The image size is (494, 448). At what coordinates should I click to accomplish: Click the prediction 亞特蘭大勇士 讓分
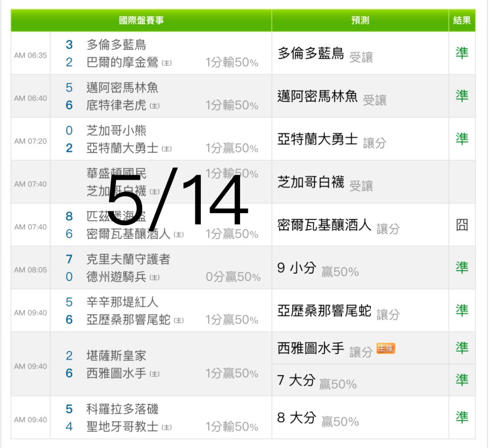332,140
